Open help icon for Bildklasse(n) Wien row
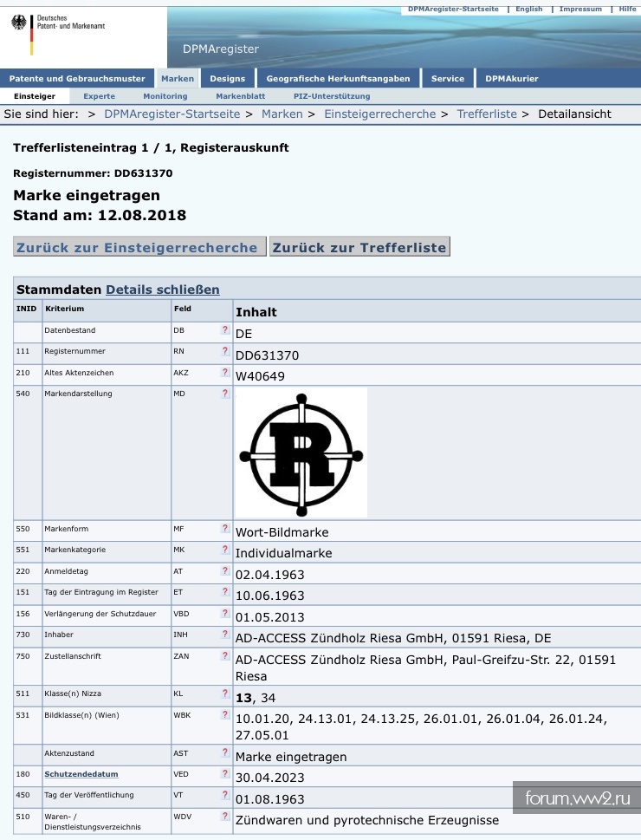The image size is (641, 840). click(x=225, y=714)
